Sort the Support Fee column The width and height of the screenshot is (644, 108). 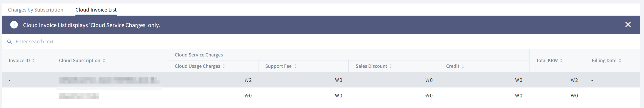(295, 66)
